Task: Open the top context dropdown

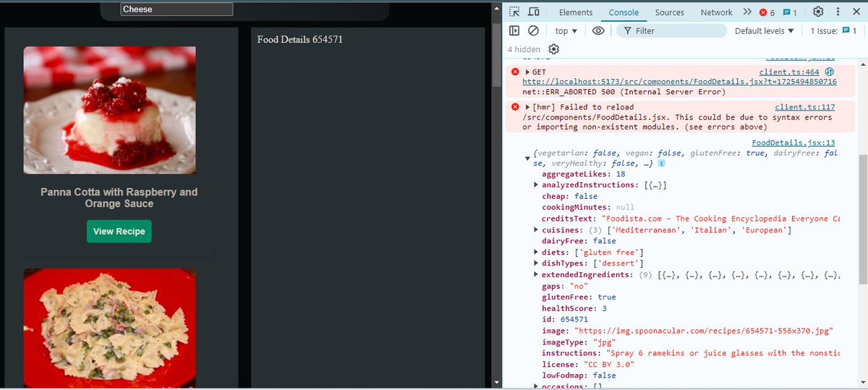Action: (566, 31)
